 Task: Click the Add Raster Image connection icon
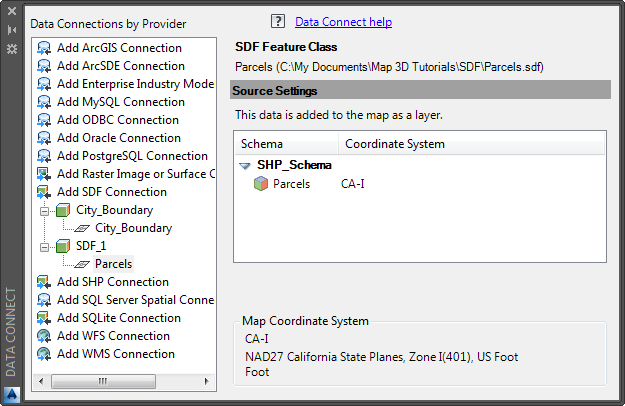click(x=44, y=174)
